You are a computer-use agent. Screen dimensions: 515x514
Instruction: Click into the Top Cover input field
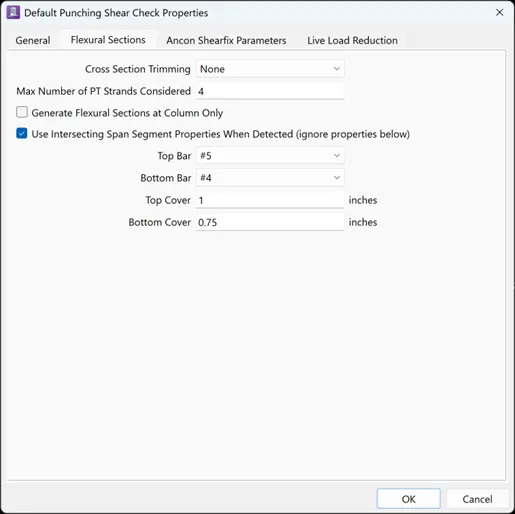point(270,200)
